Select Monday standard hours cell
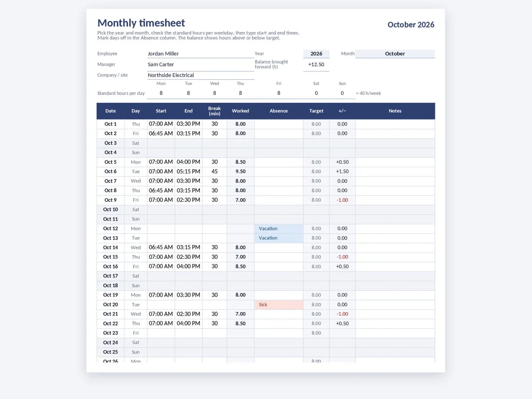Screen dimensions: 532x399 161,93
